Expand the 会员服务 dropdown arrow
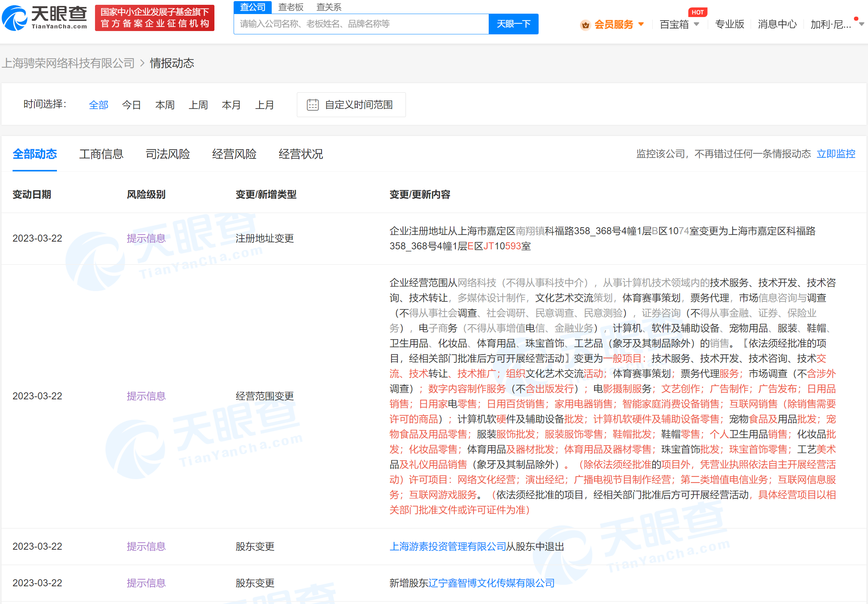The image size is (868, 604). coord(641,24)
